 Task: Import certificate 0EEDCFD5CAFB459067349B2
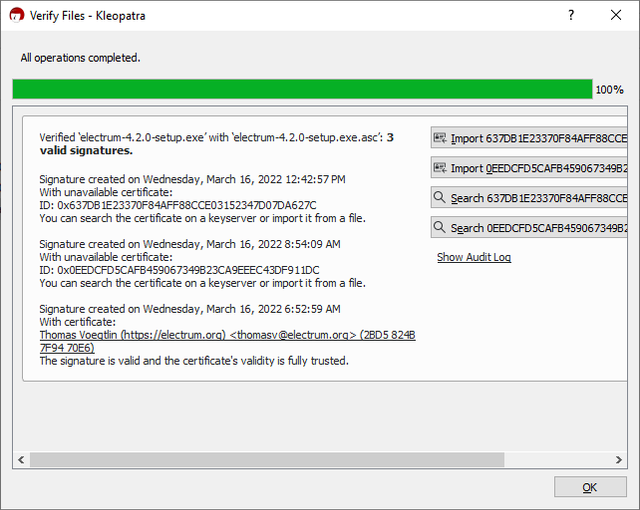click(x=529, y=168)
